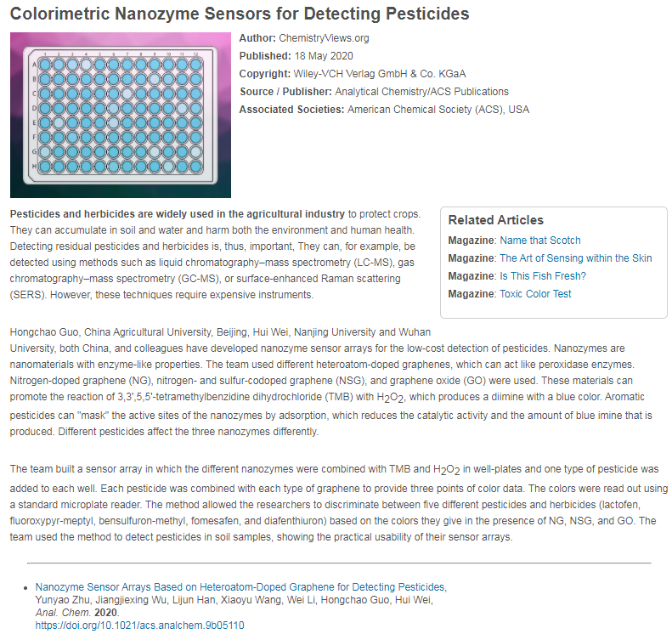
Task: Follow the "Is This Fish Fresh?" link
Action: pyautogui.click(x=542, y=276)
